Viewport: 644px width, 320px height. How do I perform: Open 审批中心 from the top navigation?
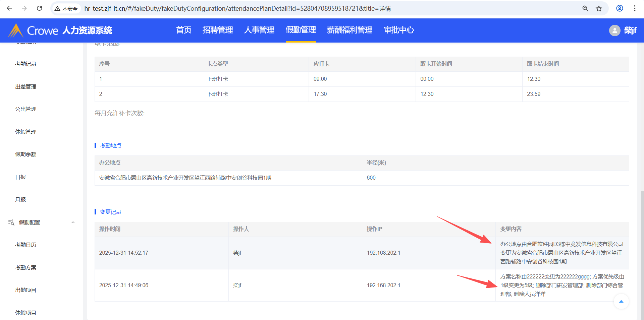pyautogui.click(x=399, y=30)
